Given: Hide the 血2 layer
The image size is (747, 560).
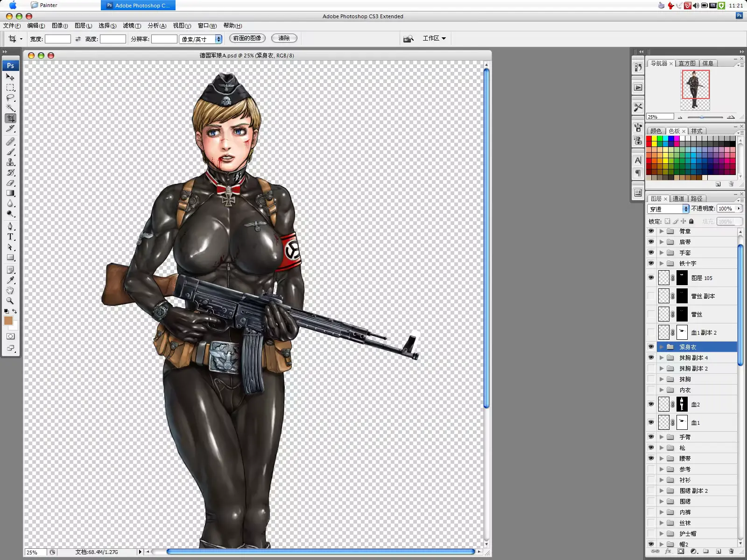Looking at the screenshot, I should point(651,404).
